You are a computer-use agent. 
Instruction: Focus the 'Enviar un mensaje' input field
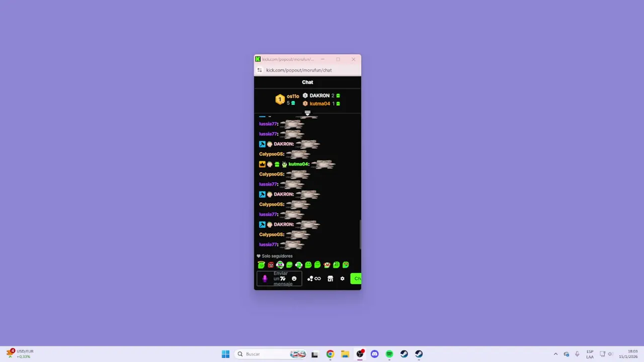279,279
